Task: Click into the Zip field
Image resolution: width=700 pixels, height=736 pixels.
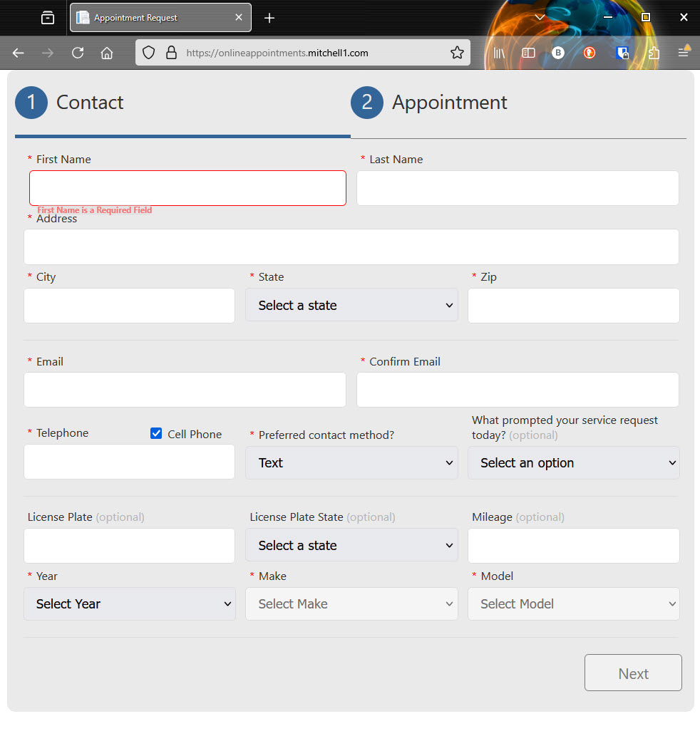Action: (x=574, y=306)
